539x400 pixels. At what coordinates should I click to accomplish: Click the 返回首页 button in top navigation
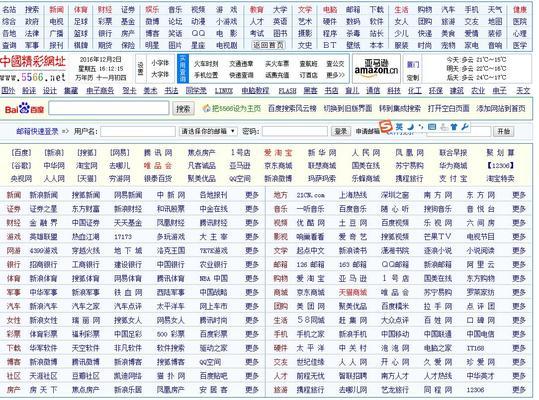(268, 45)
